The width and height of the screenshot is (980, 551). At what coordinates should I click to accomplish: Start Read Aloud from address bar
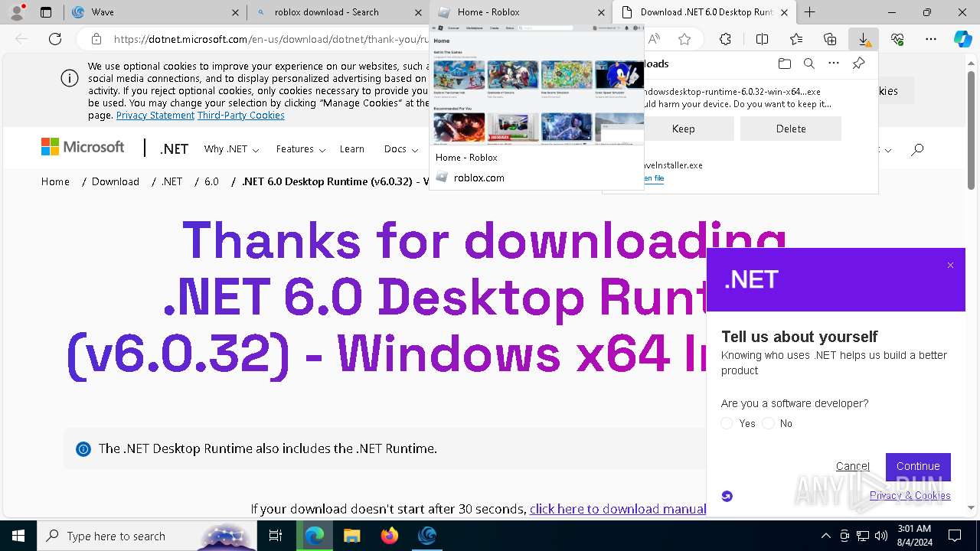654,39
